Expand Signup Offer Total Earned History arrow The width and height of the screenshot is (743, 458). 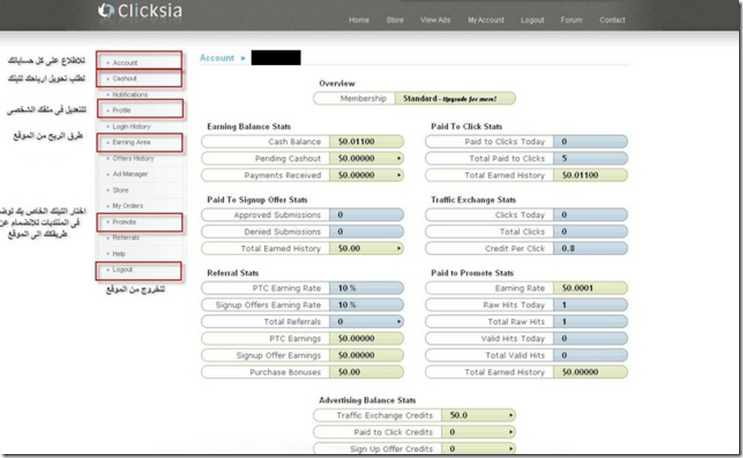399,249
